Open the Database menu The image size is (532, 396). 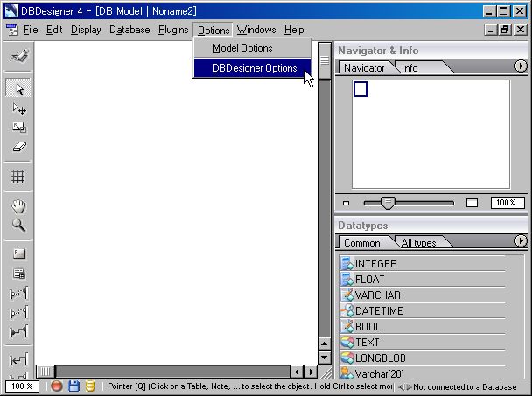(x=129, y=30)
